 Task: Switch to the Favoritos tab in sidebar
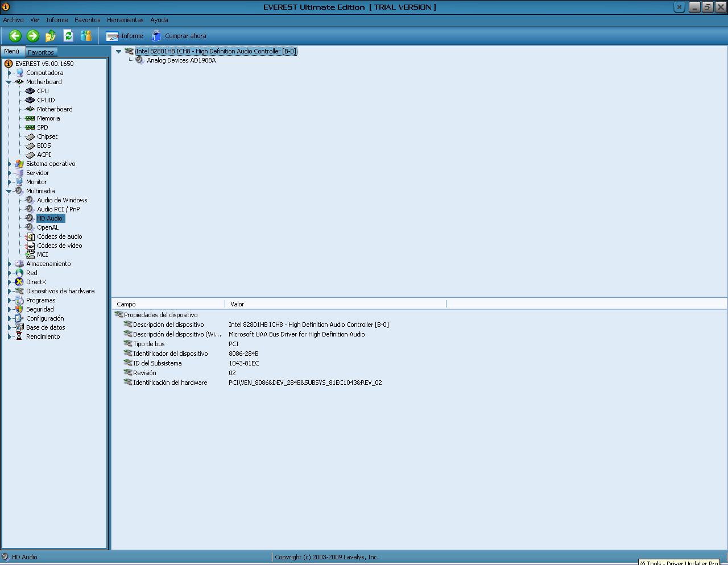[x=41, y=52]
